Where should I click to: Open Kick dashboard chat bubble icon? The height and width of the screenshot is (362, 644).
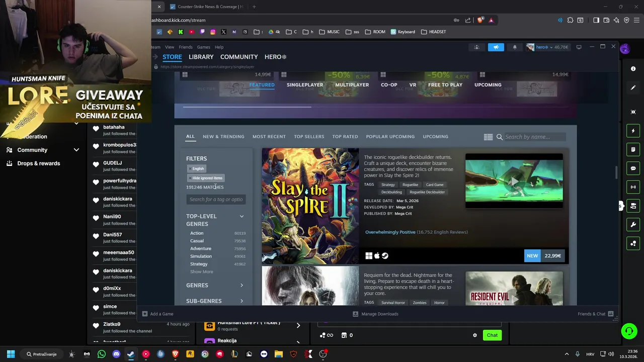pos(633,168)
